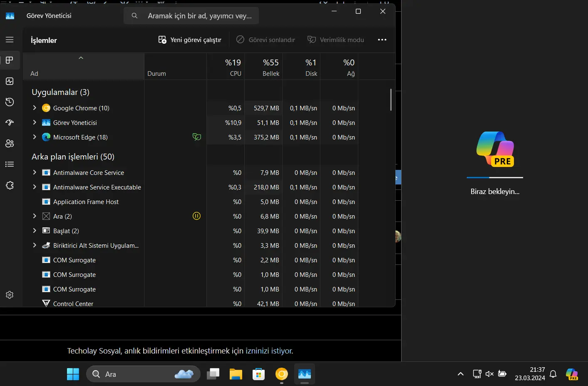Sort processes by the CPU column
Screen dimensions: 588x386
coord(226,67)
